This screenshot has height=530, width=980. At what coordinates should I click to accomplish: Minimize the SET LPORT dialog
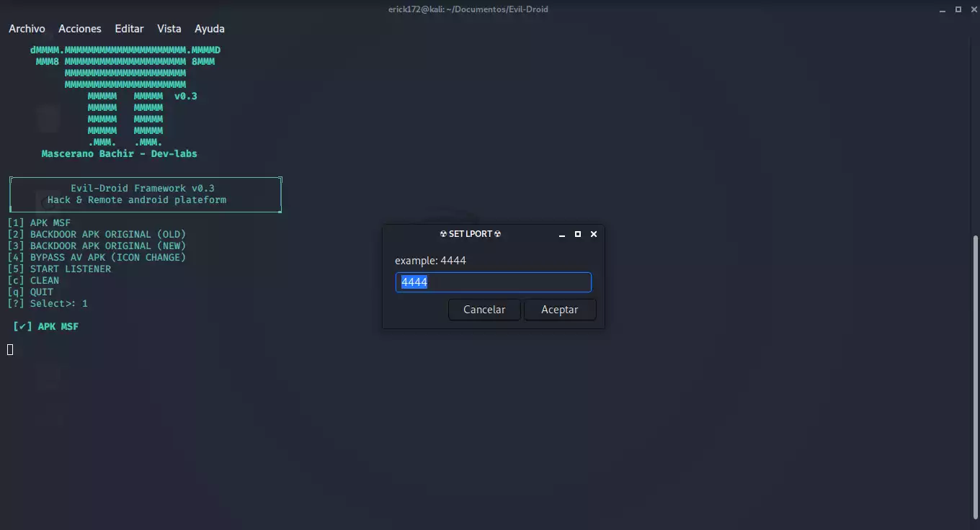(x=562, y=234)
